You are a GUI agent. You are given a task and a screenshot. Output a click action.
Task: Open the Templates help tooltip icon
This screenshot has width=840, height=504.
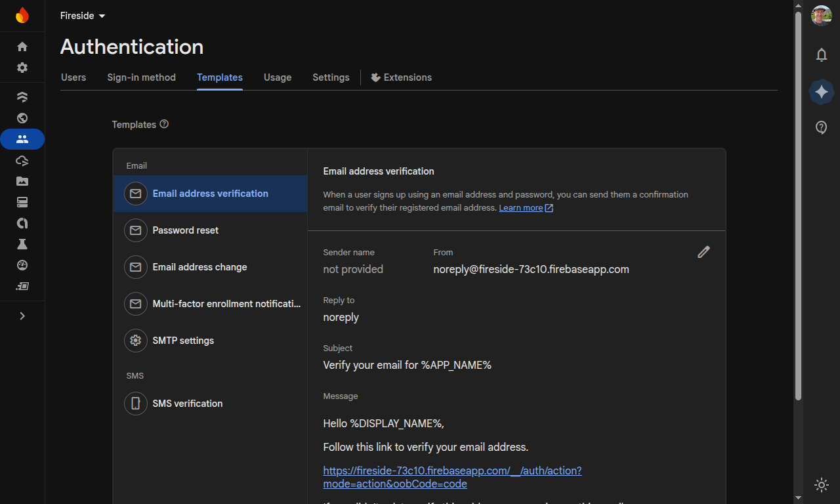pos(164,124)
